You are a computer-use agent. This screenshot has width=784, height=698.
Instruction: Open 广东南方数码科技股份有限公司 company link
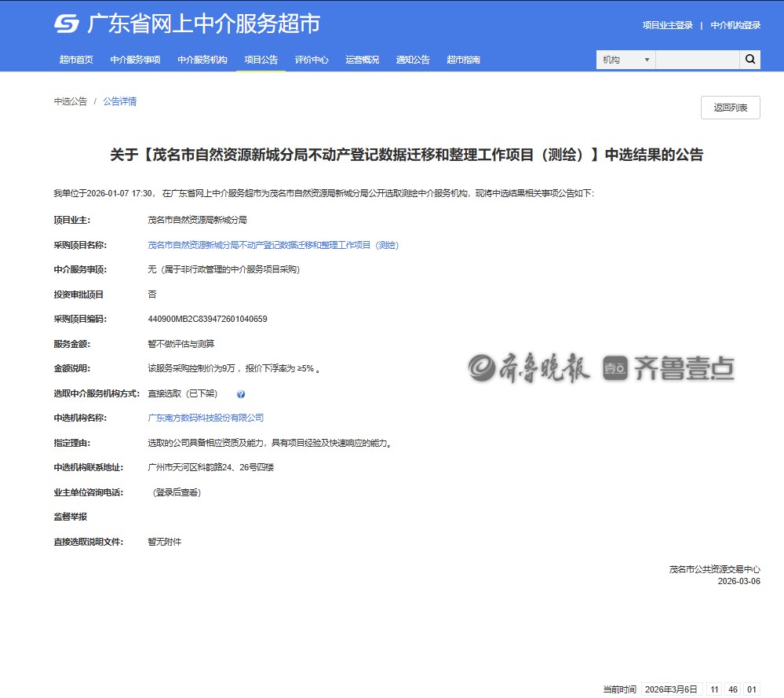(206, 418)
